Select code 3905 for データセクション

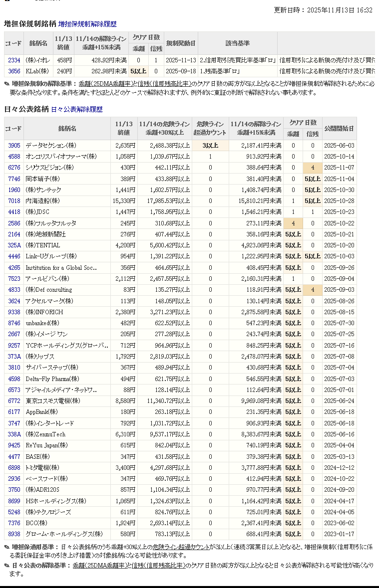tap(14, 146)
